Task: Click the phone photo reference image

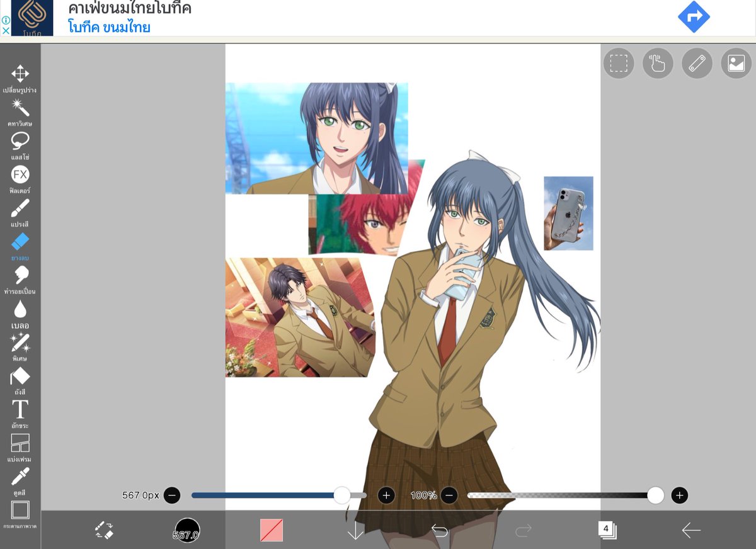Action: (x=569, y=213)
